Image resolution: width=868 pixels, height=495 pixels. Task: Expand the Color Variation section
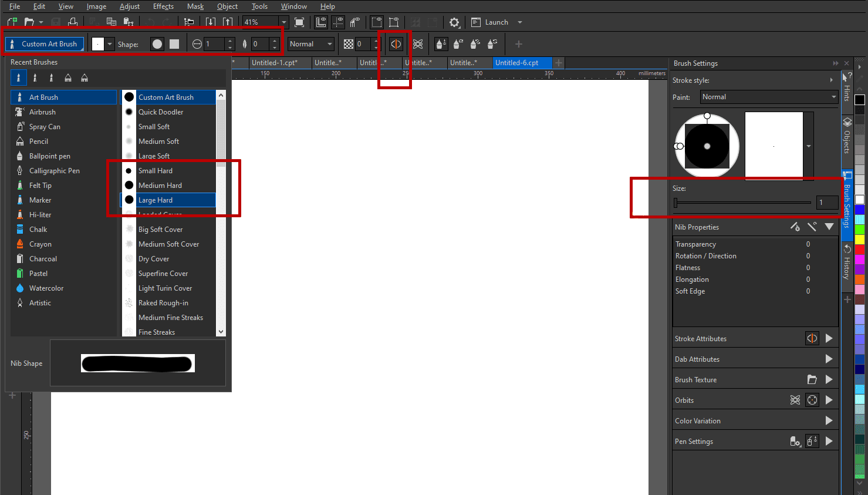point(829,420)
